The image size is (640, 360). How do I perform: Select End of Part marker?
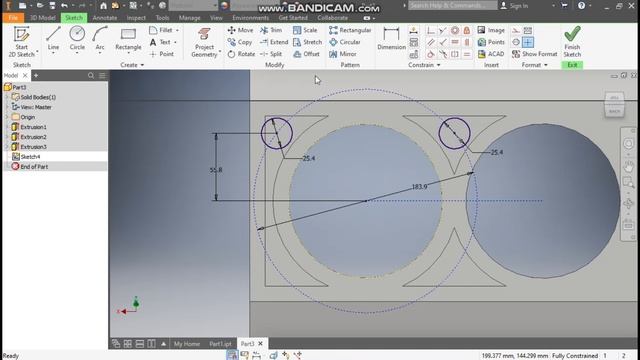coord(34,167)
